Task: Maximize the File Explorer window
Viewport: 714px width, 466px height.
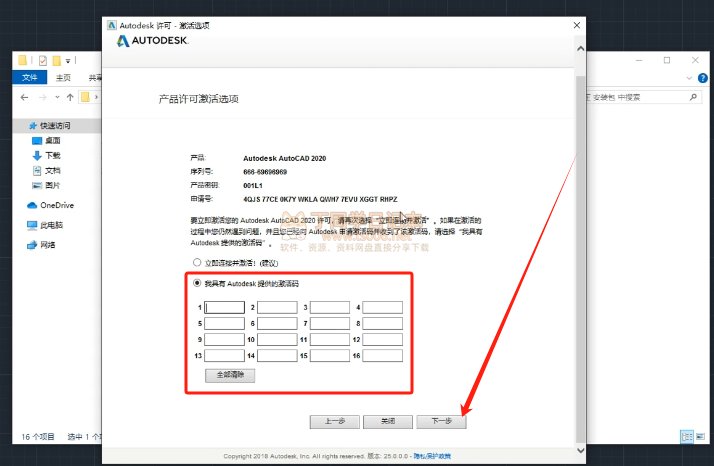Action: point(667,60)
